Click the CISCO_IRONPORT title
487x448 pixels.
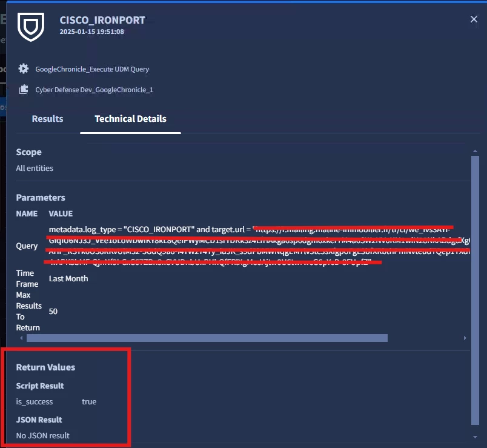coord(102,20)
